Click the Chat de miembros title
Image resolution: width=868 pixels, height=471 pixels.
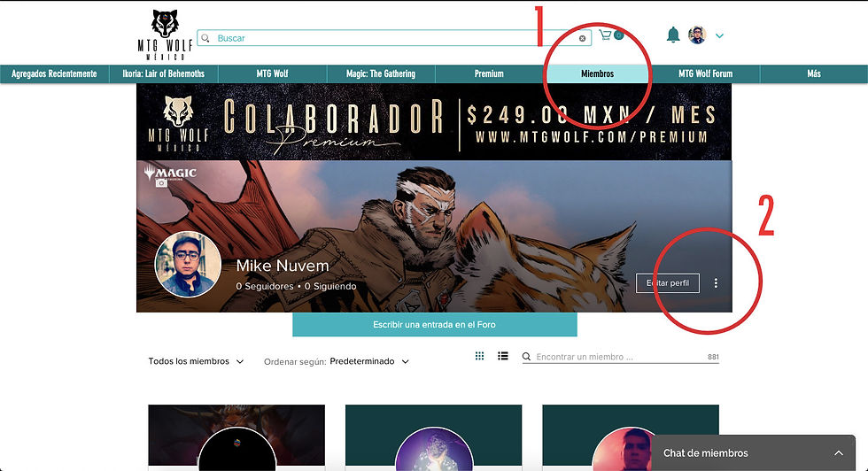click(705, 452)
